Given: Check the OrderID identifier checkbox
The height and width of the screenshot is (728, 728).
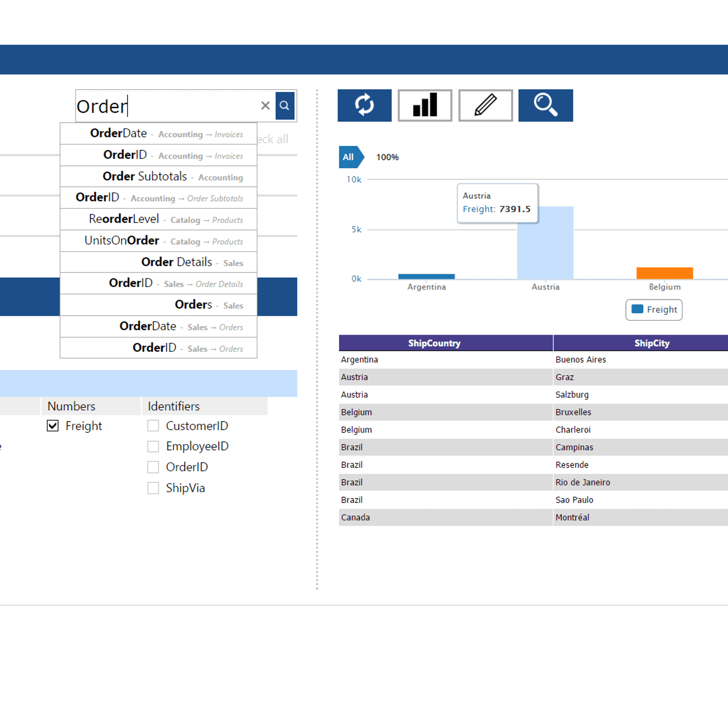Looking at the screenshot, I should (x=153, y=467).
